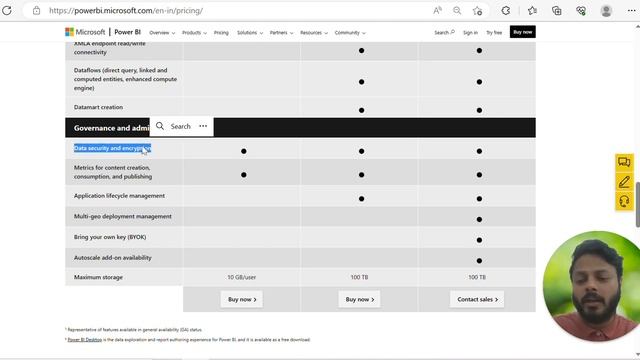The image size is (640, 360).
Task: Click black Buy now header button
Action: pyautogui.click(x=522, y=32)
